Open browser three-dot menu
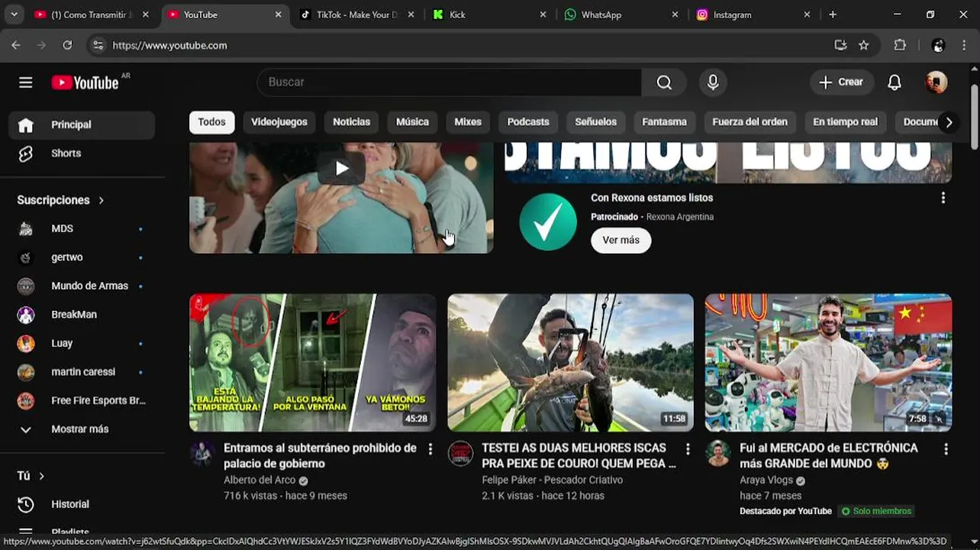The image size is (980, 550). coord(964,45)
